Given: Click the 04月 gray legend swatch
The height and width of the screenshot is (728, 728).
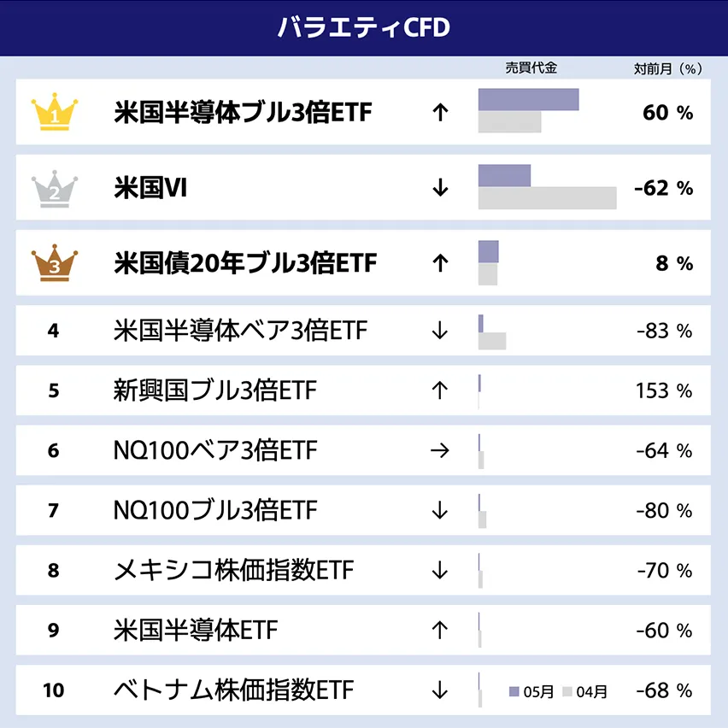Looking at the screenshot, I should pos(567,691).
